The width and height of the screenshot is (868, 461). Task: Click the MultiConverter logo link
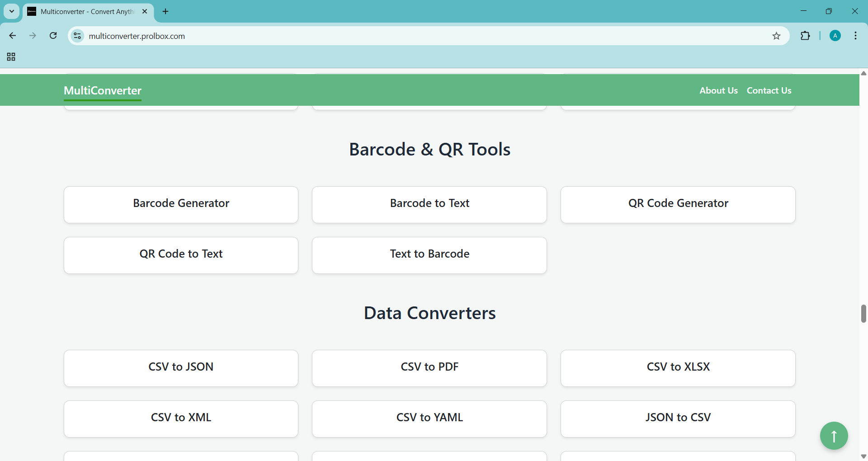coord(103,90)
